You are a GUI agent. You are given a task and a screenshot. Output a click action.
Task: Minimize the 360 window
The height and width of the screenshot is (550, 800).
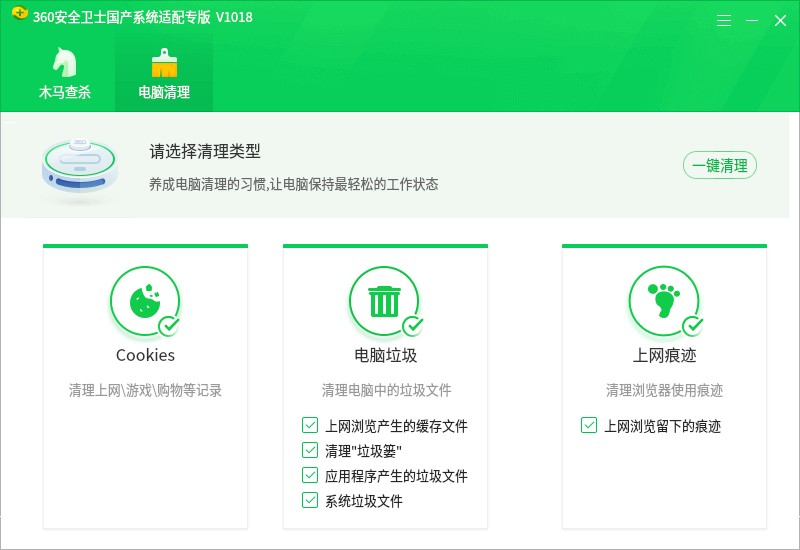752,20
